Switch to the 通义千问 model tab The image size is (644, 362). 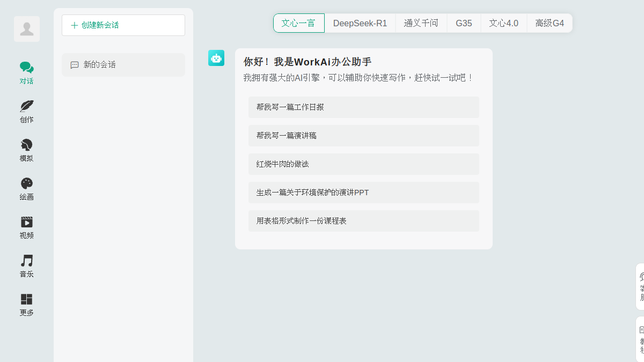[421, 23]
